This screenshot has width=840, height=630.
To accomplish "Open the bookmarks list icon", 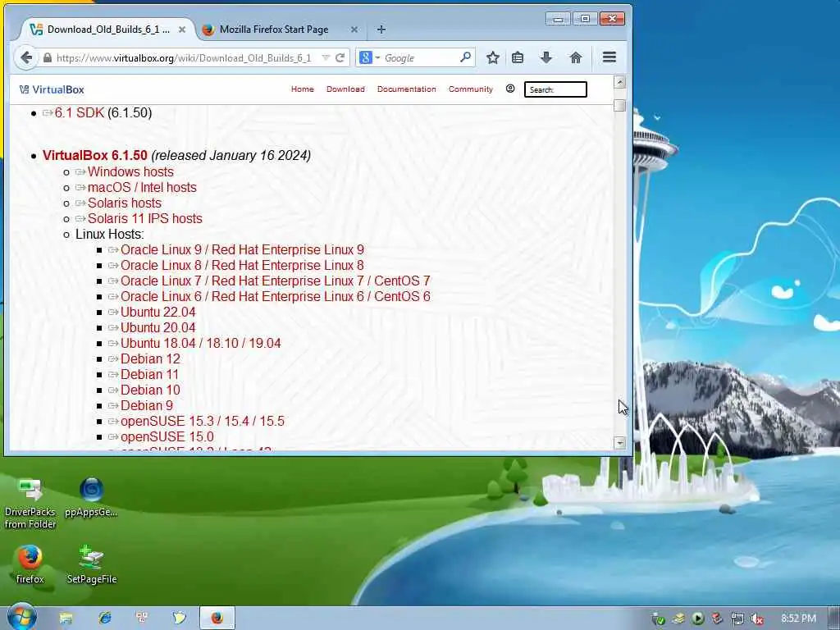I will (518, 58).
